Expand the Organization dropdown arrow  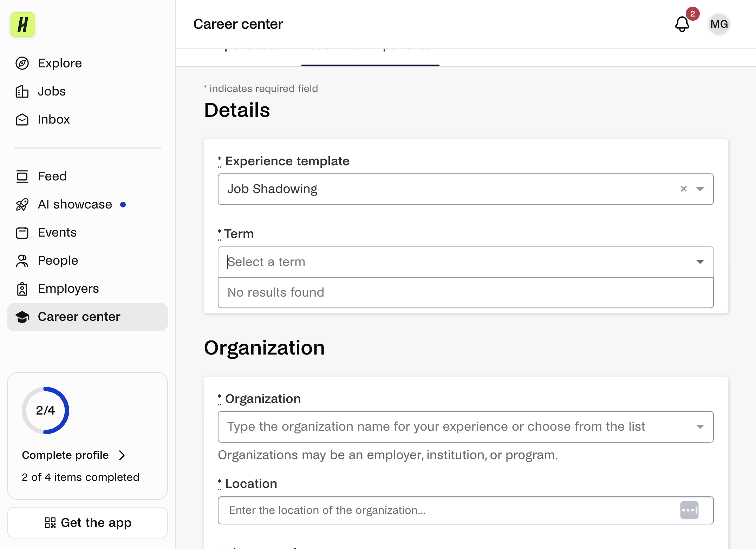(700, 427)
